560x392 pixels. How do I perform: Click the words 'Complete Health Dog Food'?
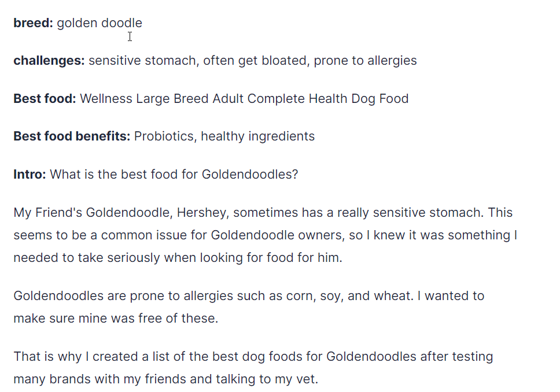click(x=328, y=98)
